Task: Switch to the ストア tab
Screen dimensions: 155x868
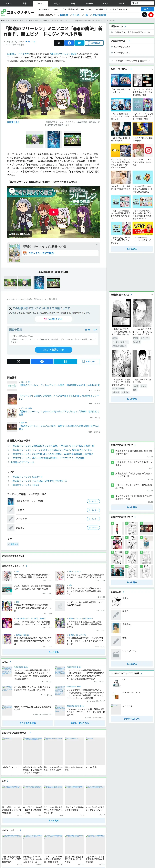Action: pos(105,3)
